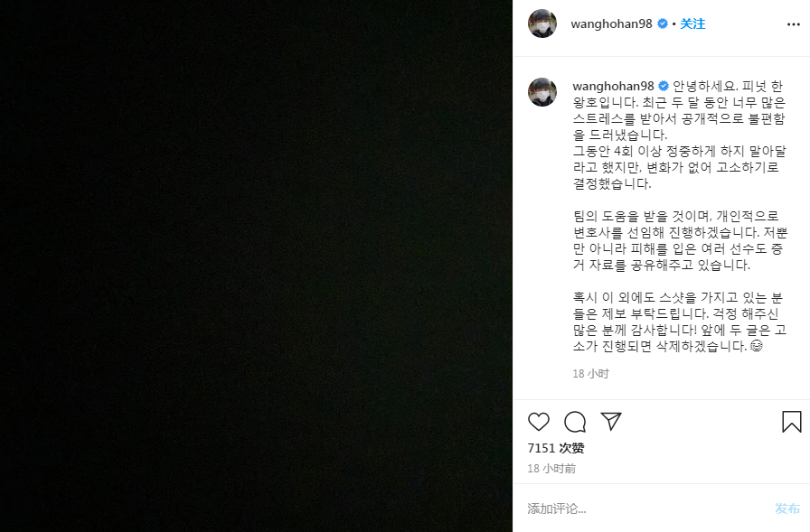
Task: Open wanghohan98 profile picture in header
Action: (542, 23)
